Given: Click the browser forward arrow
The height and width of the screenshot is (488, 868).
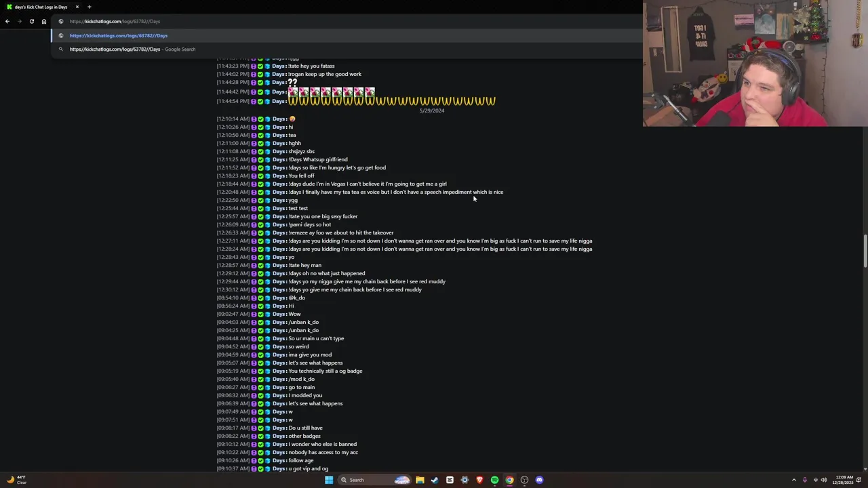Looking at the screenshot, I should pos(20,21).
